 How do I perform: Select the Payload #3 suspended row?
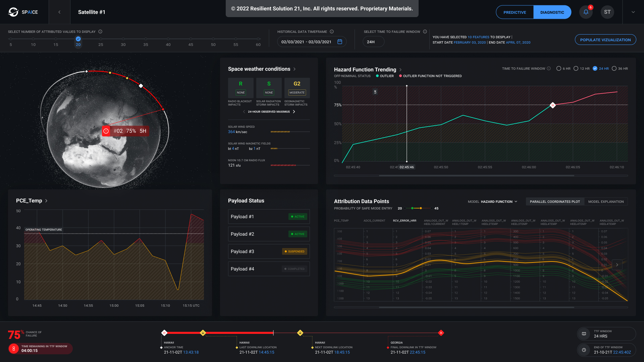tap(269, 251)
